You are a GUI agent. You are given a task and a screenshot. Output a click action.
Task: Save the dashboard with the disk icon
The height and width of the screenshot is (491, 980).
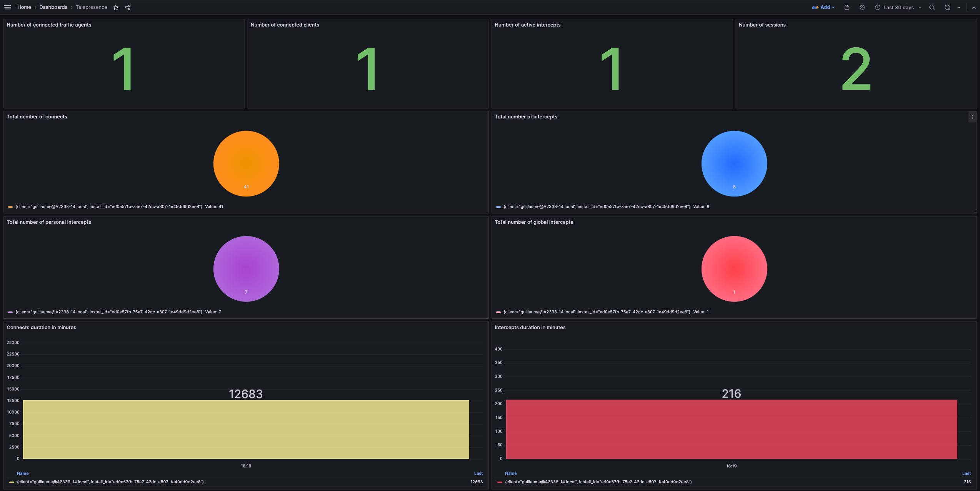click(x=847, y=7)
